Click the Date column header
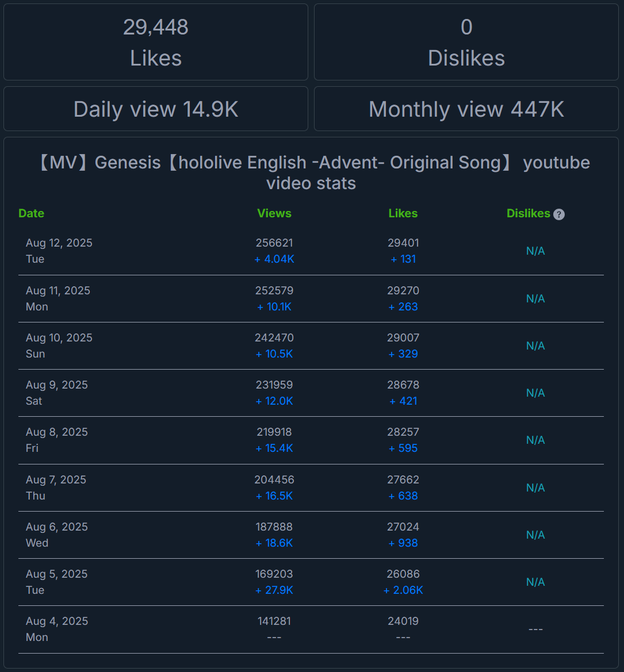This screenshot has width=624, height=672. tap(31, 213)
